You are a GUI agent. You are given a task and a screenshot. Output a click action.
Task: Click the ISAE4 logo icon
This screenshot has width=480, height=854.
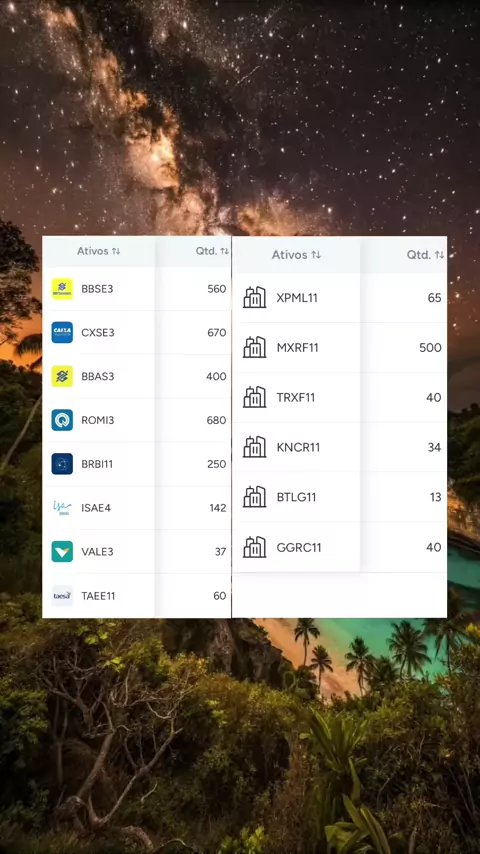(x=62, y=508)
